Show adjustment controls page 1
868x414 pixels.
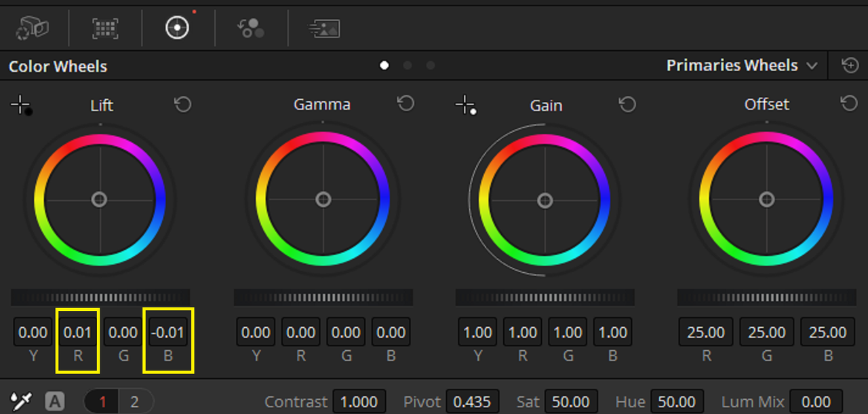point(102,402)
